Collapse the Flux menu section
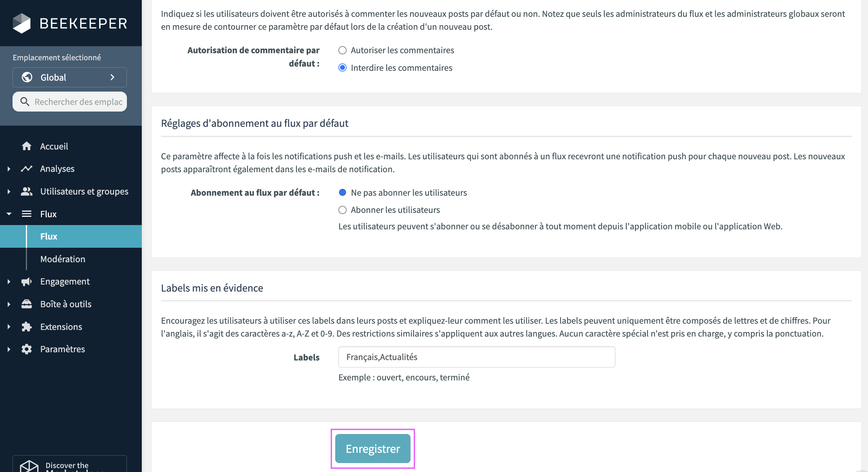The height and width of the screenshot is (472, 868). [x=9, y=214]
